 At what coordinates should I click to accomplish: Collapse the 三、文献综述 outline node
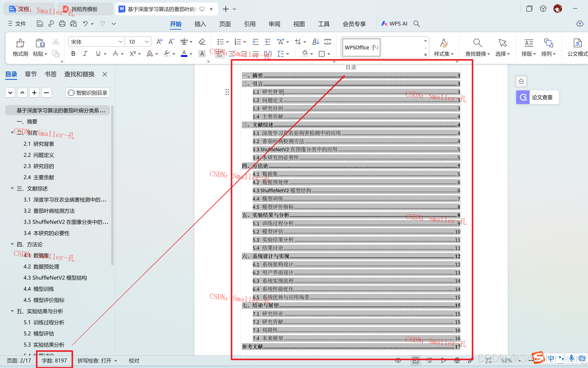pos(12,189)
